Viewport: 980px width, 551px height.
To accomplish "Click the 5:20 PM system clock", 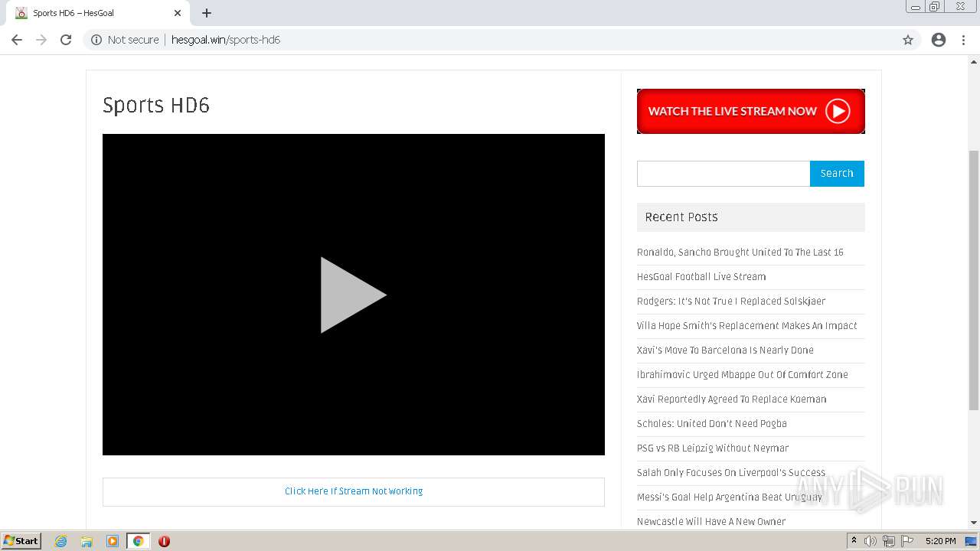I will tap(940, 541).
